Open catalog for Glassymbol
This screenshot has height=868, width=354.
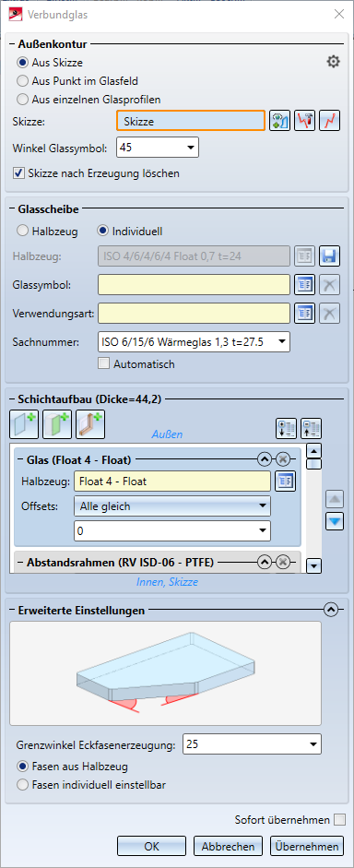pos(304,284)
